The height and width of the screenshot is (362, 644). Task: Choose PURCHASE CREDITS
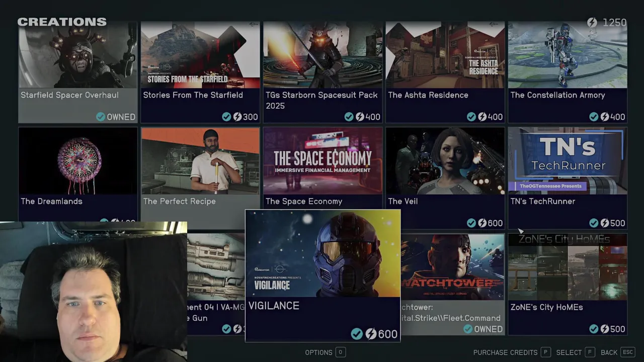point(505,352)
